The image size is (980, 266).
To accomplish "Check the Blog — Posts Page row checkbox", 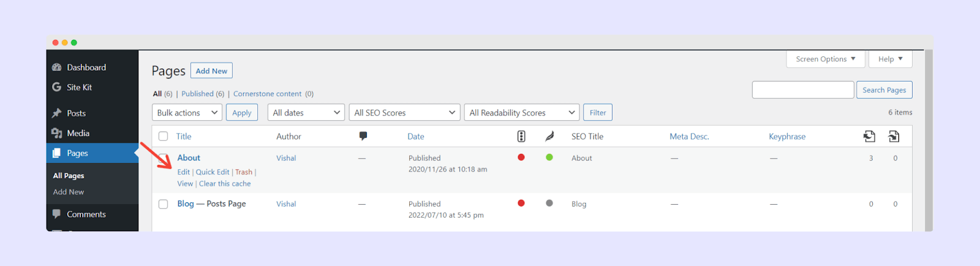I will (x=164, y=204).
